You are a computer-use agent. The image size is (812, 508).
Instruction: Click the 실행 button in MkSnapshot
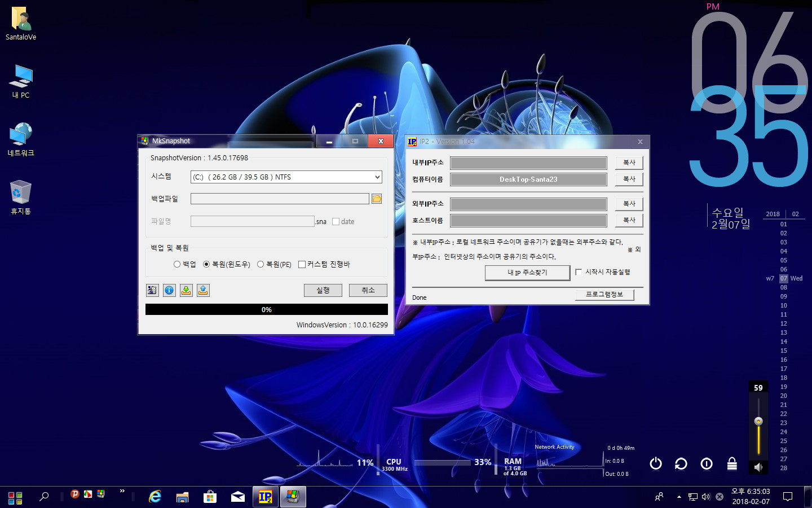(323, 290)
